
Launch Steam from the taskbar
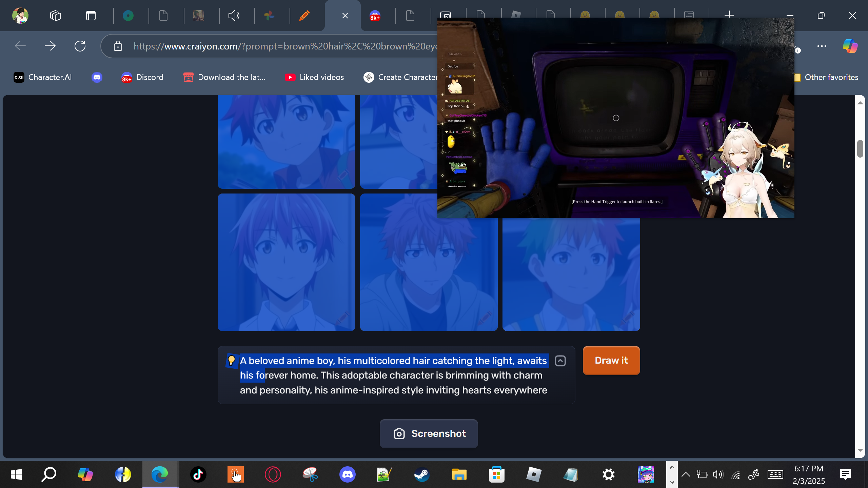click(422, 474)
